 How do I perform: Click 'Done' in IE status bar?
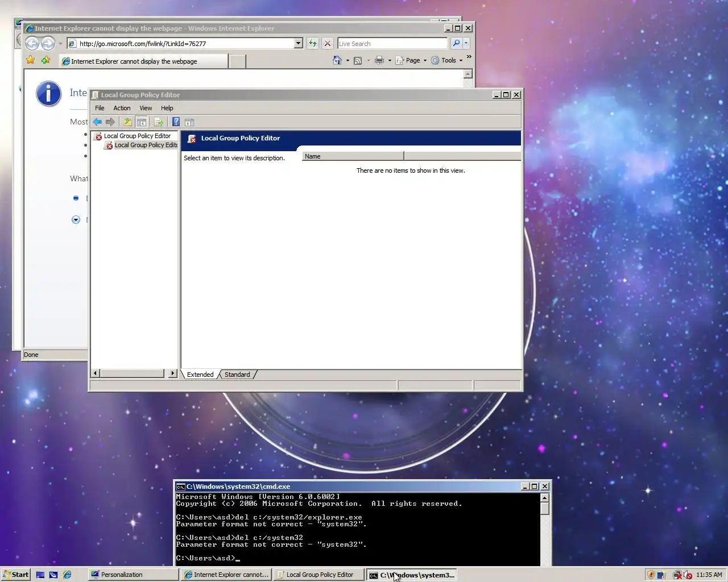(x=31, y=355)
